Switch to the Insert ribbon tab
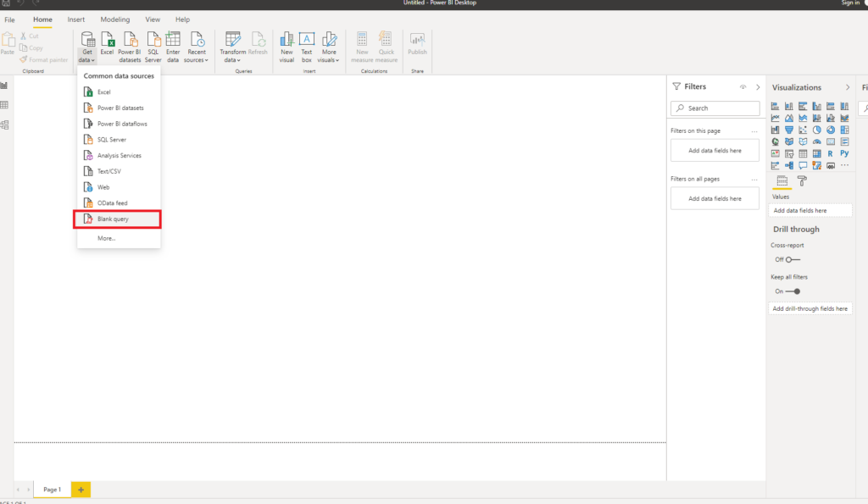Screen dimensions: 868x504 point(75,19)
